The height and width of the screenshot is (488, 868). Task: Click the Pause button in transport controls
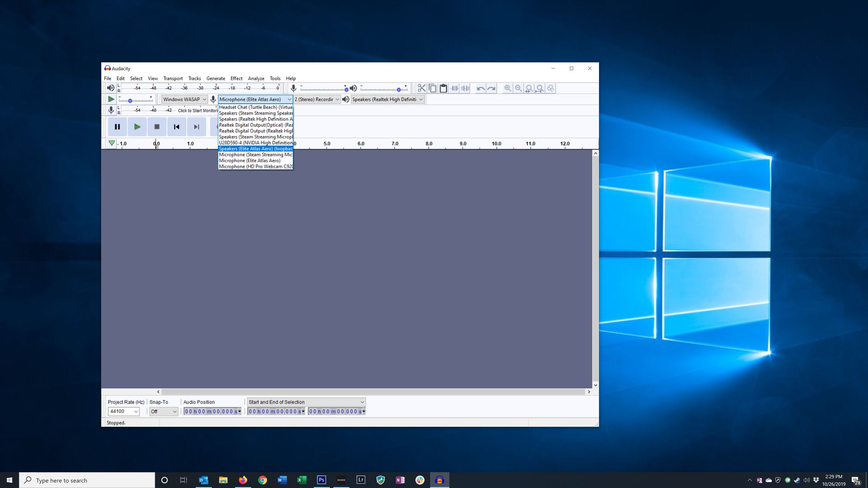click(117, 126)
